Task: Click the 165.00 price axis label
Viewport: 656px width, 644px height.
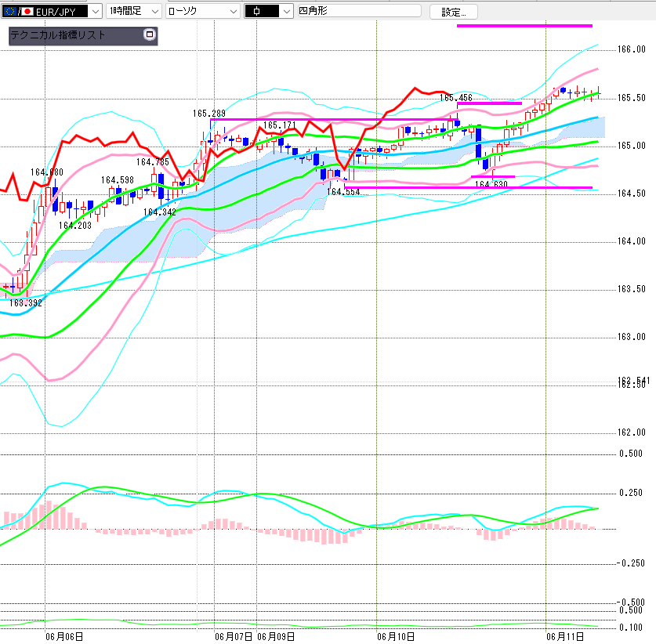Action: point(632,146)
